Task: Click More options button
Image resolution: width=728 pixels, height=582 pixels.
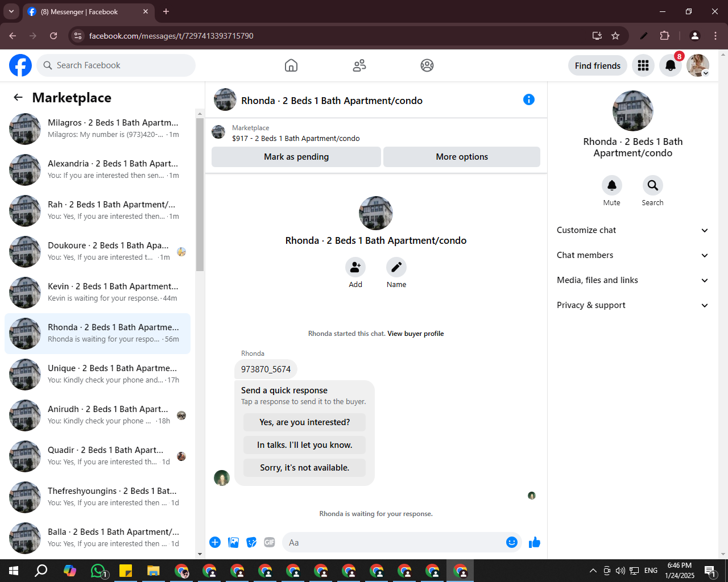Action: point(462,157)
